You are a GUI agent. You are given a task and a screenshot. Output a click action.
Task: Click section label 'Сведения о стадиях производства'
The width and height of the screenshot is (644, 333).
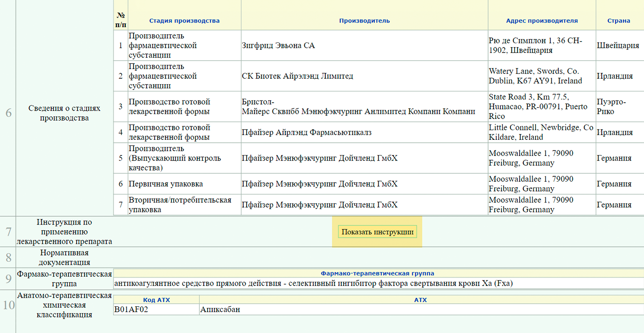point(64,113)
